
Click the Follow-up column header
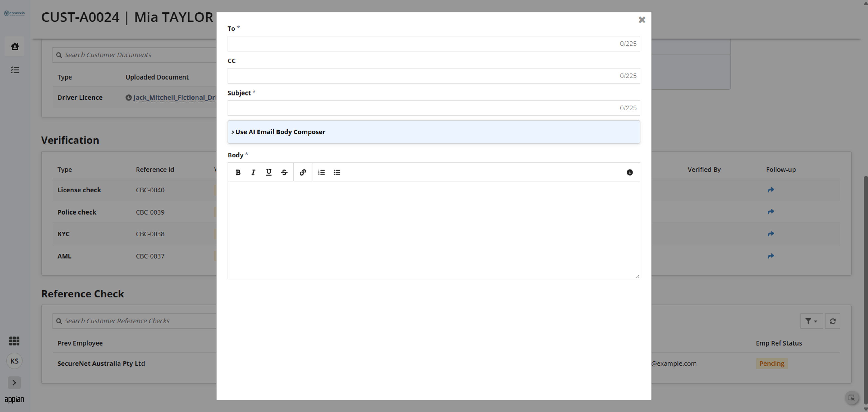[781, 170]
